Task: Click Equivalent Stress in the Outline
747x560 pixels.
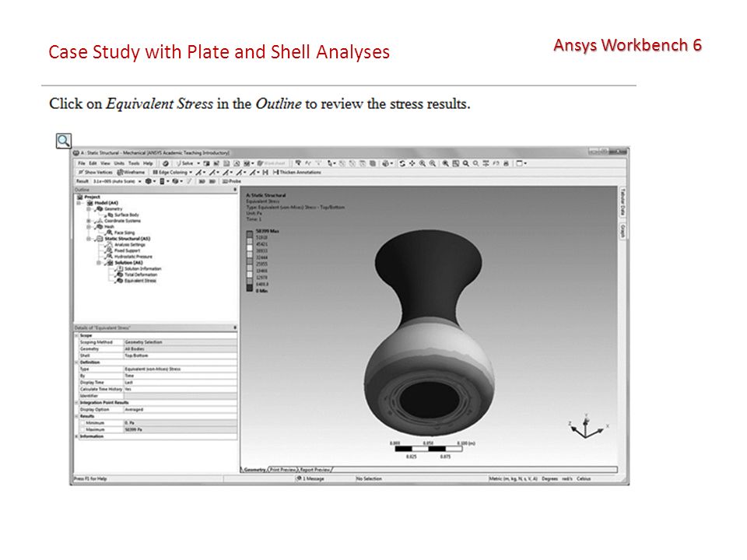Action: pos(140,281)
